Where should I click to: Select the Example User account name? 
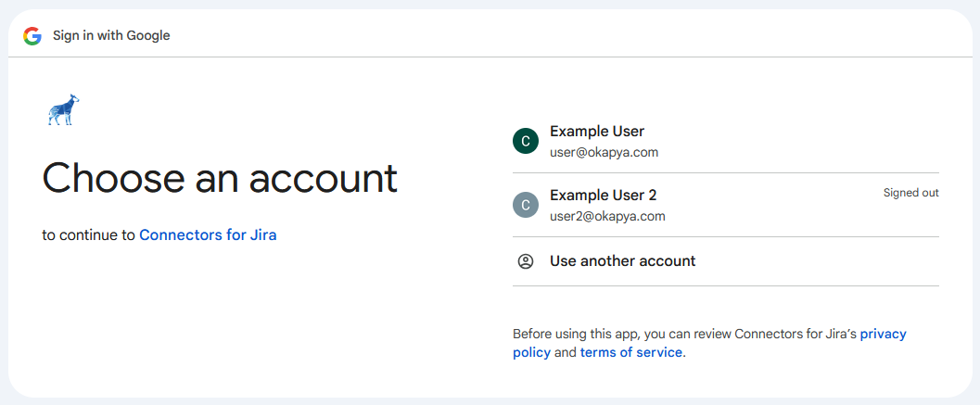[596, 132]
